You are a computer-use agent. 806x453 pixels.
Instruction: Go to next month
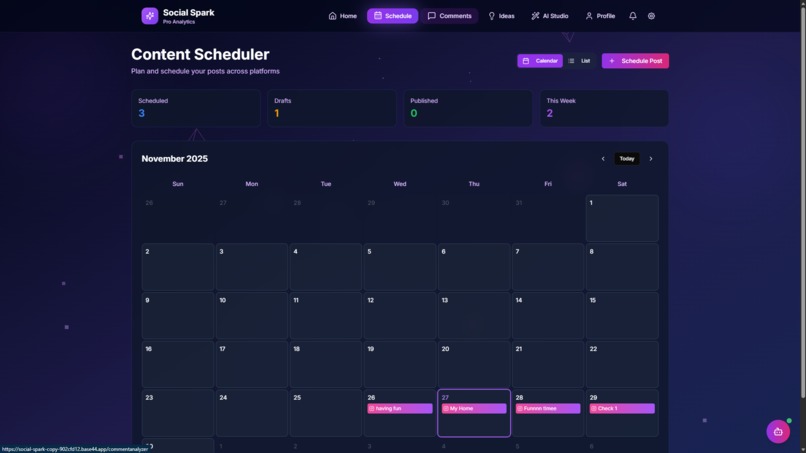click(651, 159)
